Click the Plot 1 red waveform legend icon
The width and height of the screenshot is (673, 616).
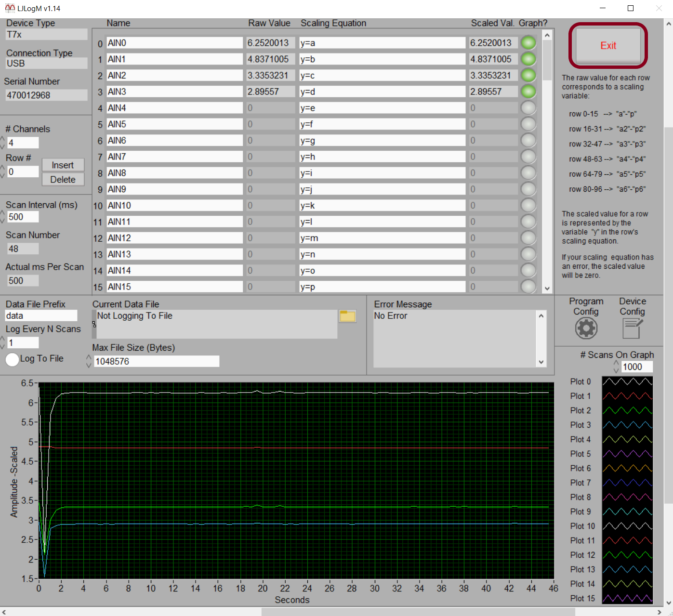tap(627, 396)
